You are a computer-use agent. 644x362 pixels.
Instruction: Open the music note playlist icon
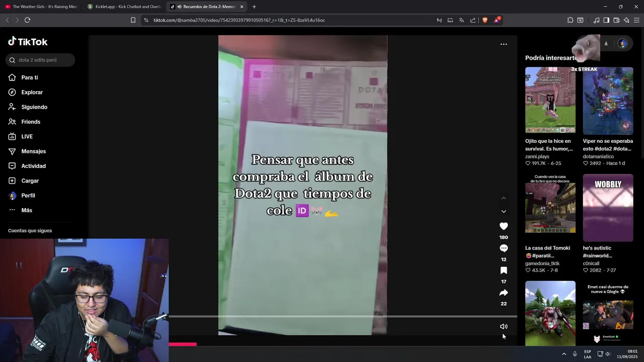pos(596,20)
